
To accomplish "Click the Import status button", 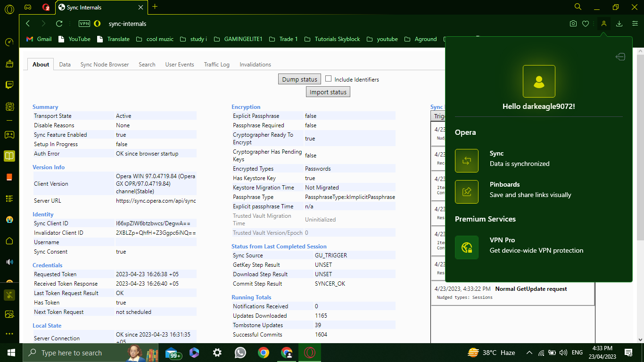I will pos(328,92).
